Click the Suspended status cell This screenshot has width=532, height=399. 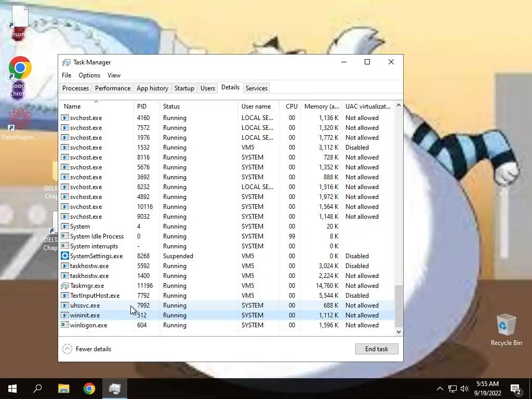(178, 256)
